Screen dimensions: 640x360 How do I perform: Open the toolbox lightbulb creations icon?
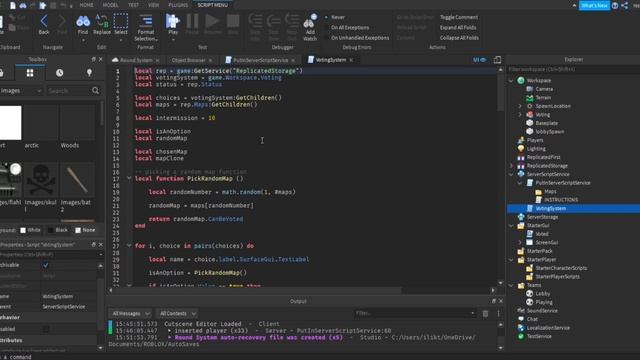click(89, 73)
